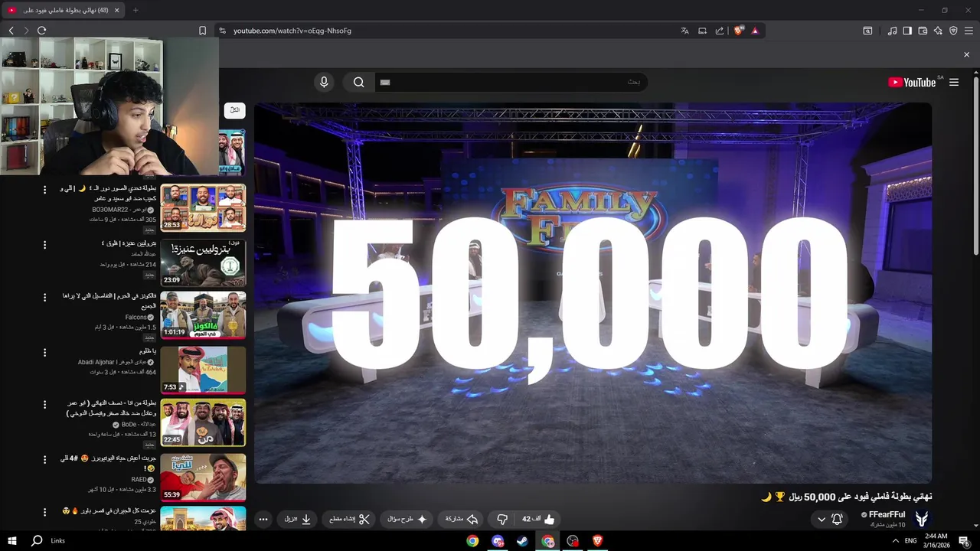
Task: Show hidden system tray icons chevron
Action: point(895,540)
